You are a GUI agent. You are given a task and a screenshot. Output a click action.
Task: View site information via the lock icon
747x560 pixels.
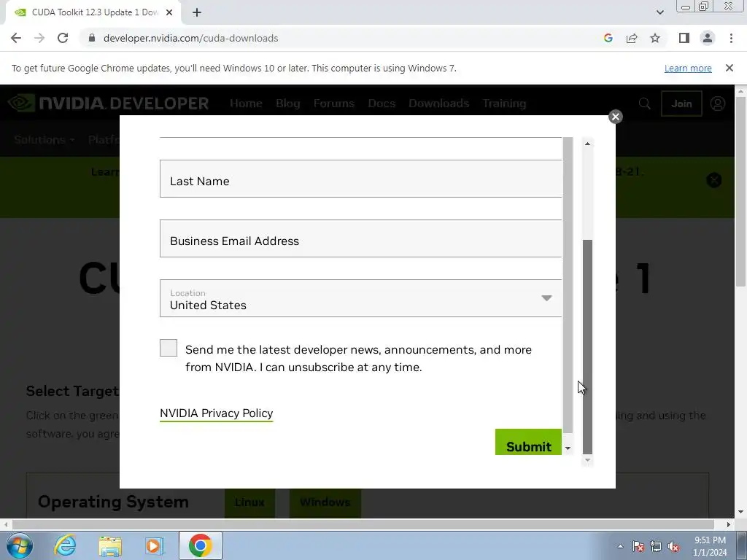point(92,38)
